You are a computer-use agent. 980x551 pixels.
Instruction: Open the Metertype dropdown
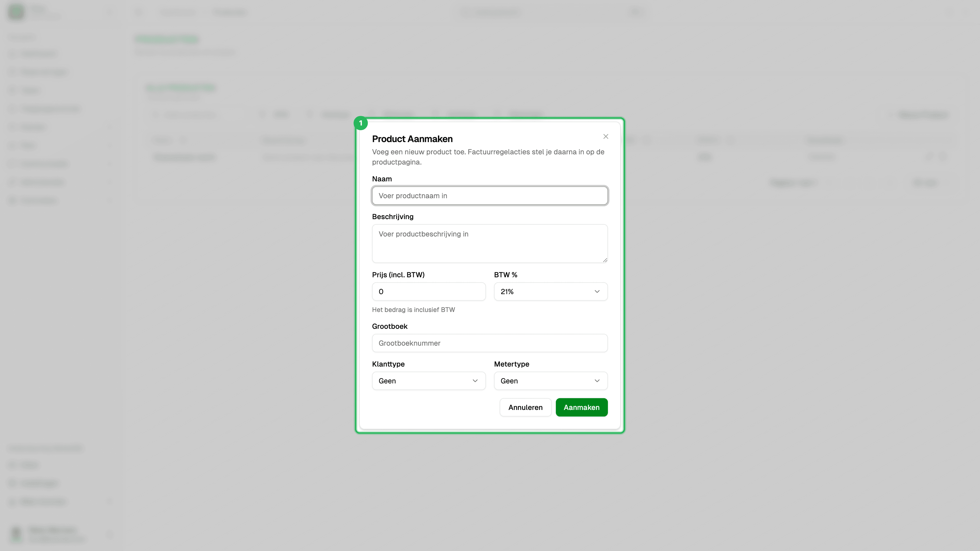point(550,381)
